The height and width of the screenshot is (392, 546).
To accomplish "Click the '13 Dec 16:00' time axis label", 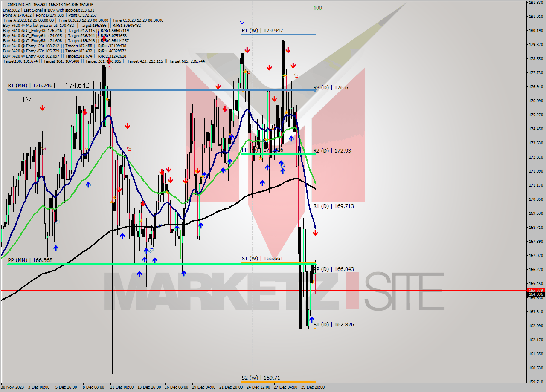I will point(149,387).
